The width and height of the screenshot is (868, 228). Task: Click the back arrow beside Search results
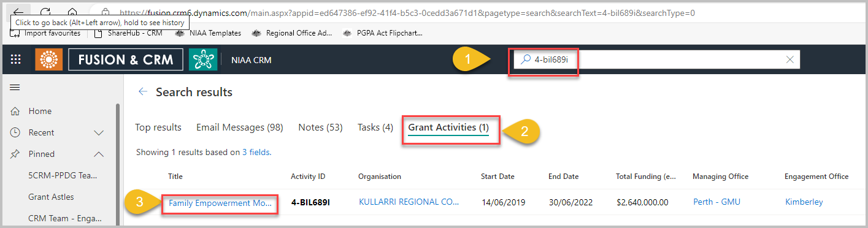coord(143,92)
